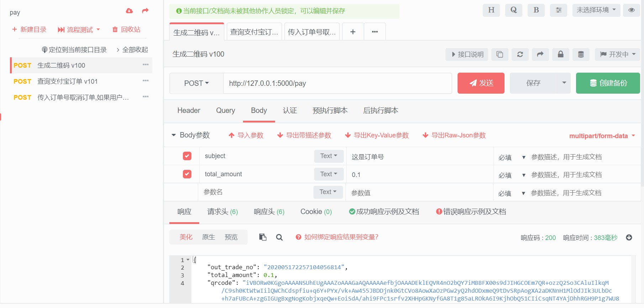Image resolution: width=644 pixels, height=308 pixels.
Task: Toggle the subject parameter checkbox
Action: tap(187, 156)
